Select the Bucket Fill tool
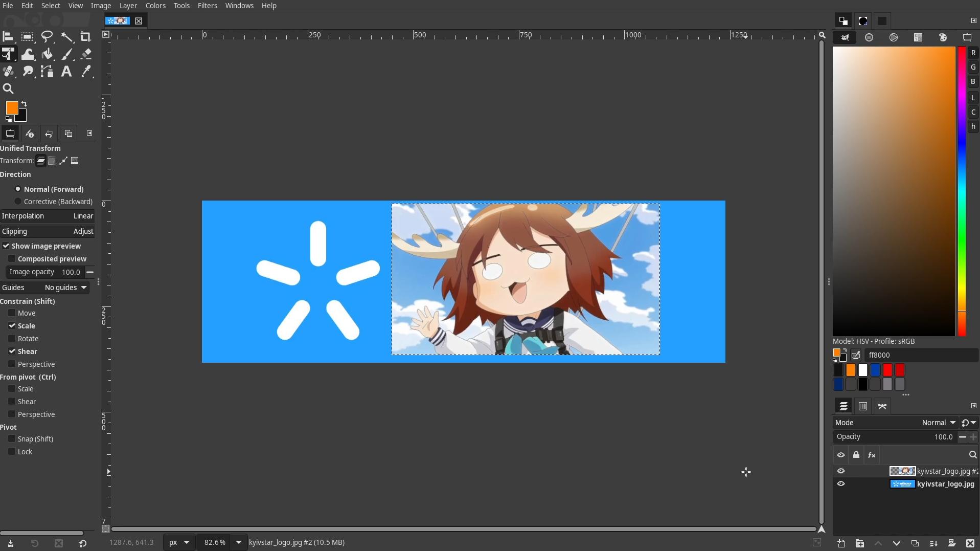Image resolution: width=980 pixels, height=551 pixels. point(47,54)
